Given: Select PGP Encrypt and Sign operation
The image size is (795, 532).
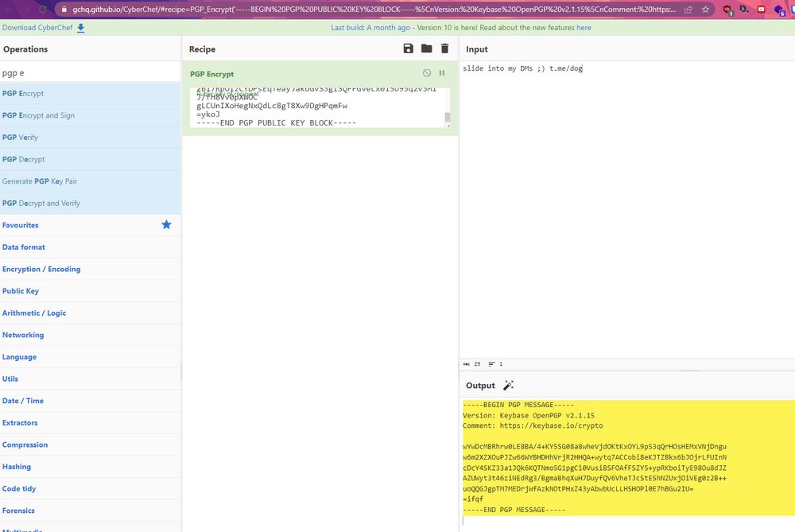Looking at the screenshot, I should pyautogui.click(x=91, y=115).
